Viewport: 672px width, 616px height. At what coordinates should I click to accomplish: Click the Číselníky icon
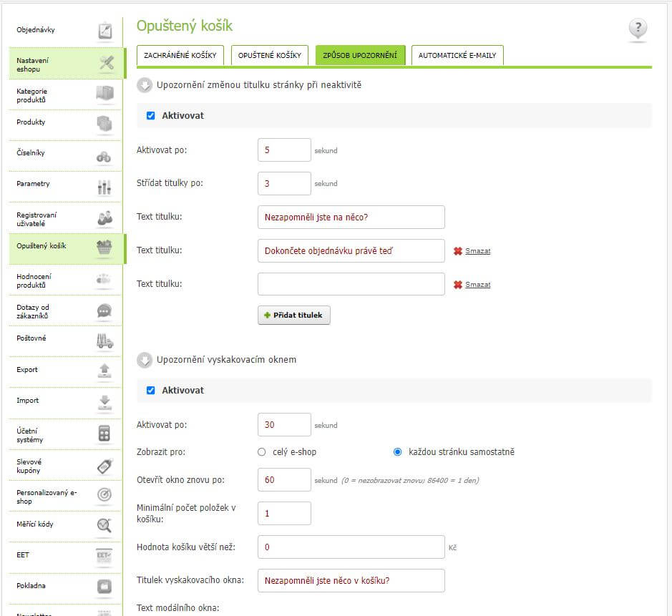[x=104, y=157]
